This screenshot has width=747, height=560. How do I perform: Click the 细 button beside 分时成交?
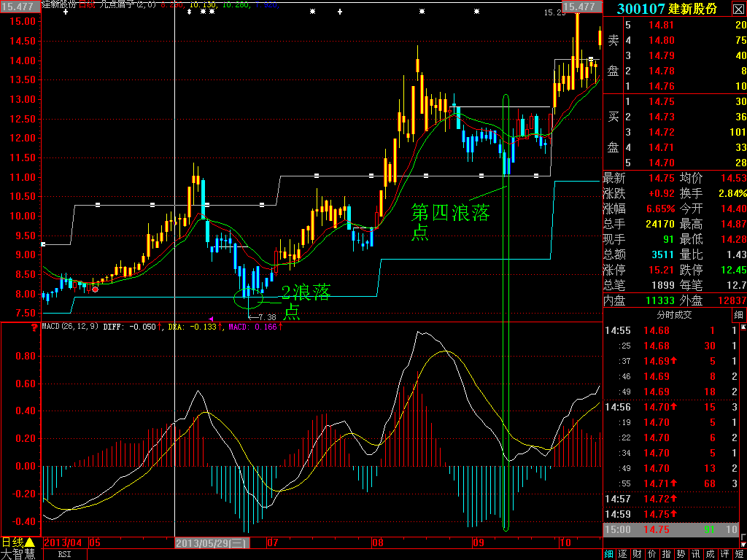tap(739, 315)
